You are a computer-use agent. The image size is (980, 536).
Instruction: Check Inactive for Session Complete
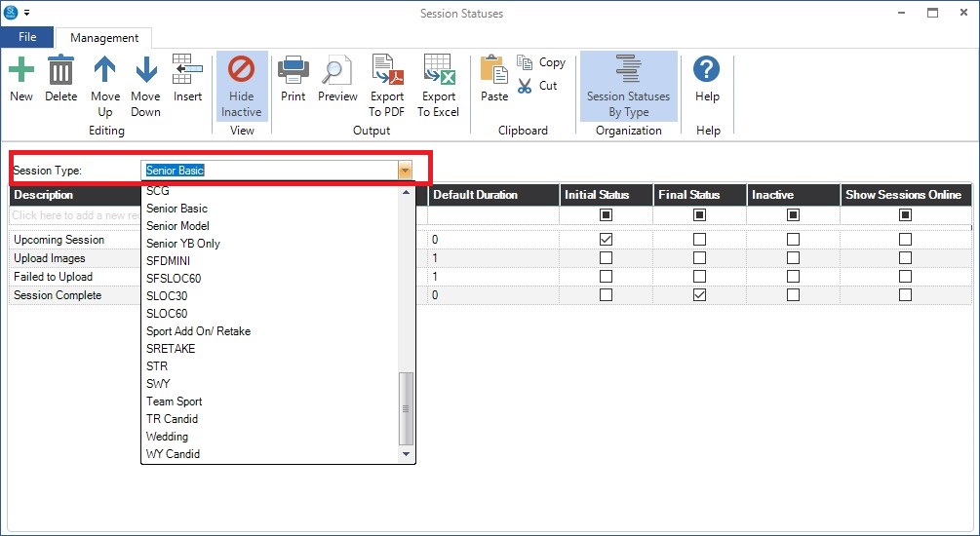coord(793,295)
